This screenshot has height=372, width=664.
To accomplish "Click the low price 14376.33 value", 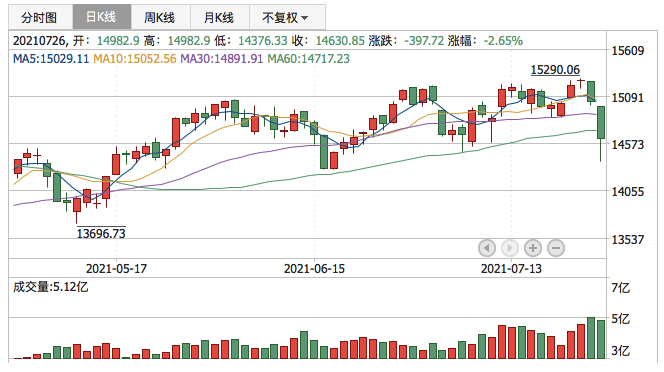I will pyautogui.click(x=263, y=41).
